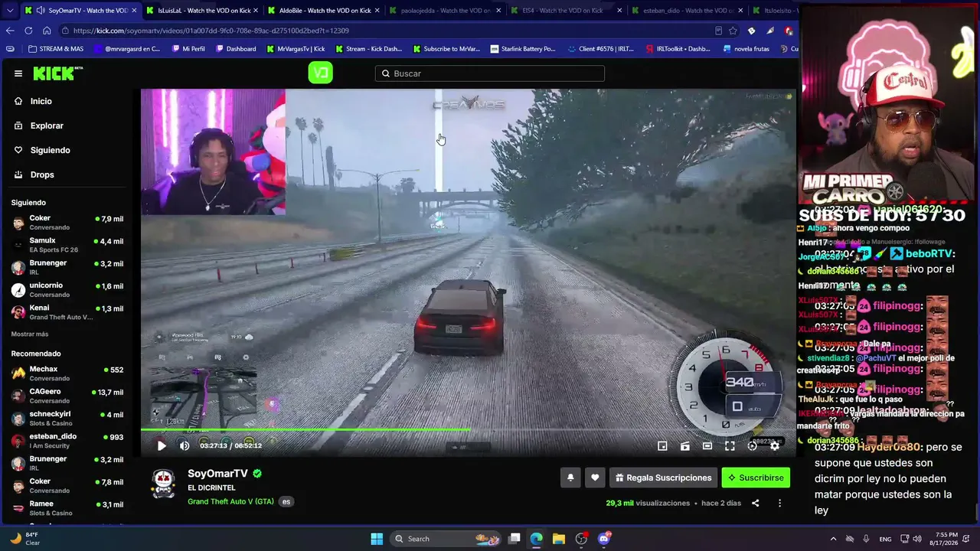Open File Explorer from the taskbar

[559, 539]
